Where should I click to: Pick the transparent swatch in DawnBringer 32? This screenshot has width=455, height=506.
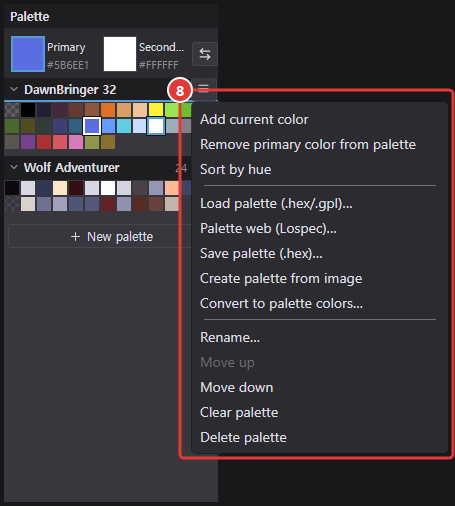pyautogui.click(x=12, y=110)
